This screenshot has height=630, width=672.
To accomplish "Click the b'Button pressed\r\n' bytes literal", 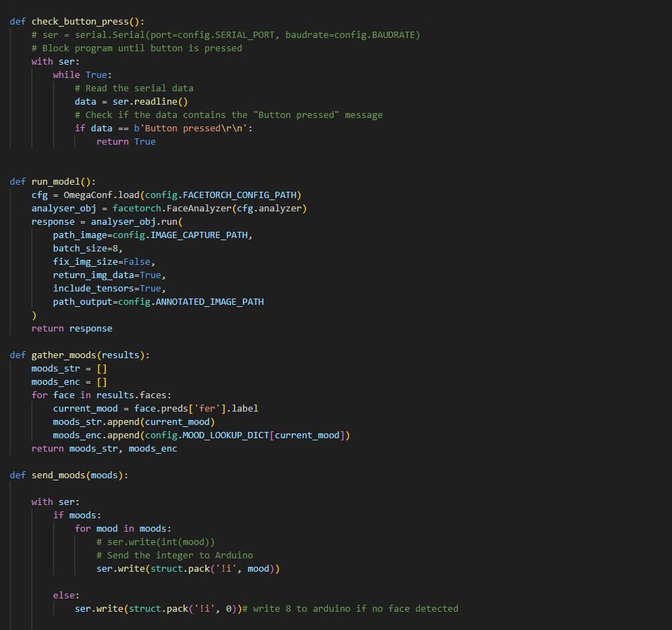I will click(191, 128).
